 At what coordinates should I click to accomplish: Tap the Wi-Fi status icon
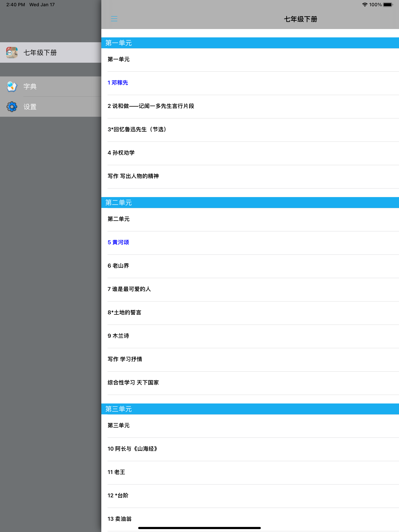[x=365, y=4]
